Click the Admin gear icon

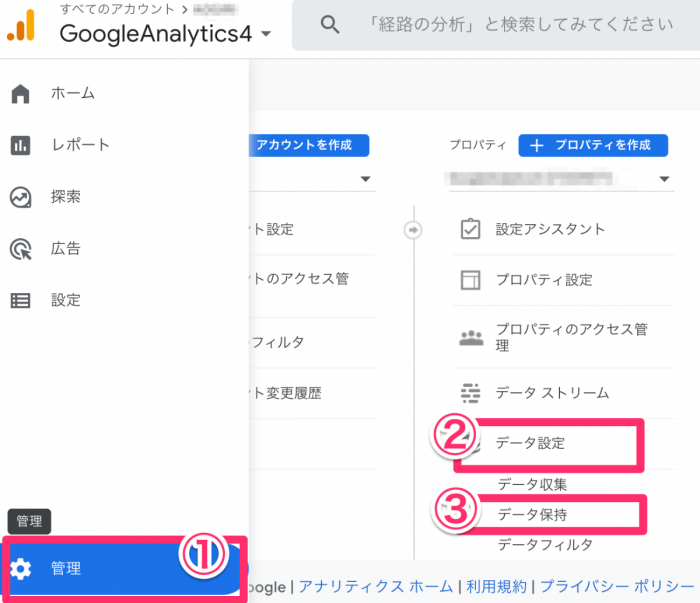21,569
